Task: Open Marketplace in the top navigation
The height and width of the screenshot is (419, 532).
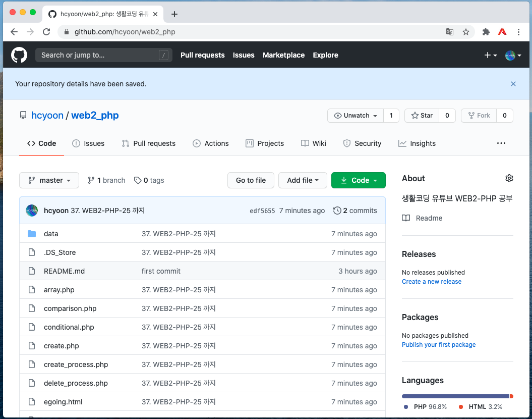Action: tap(283, 55)
